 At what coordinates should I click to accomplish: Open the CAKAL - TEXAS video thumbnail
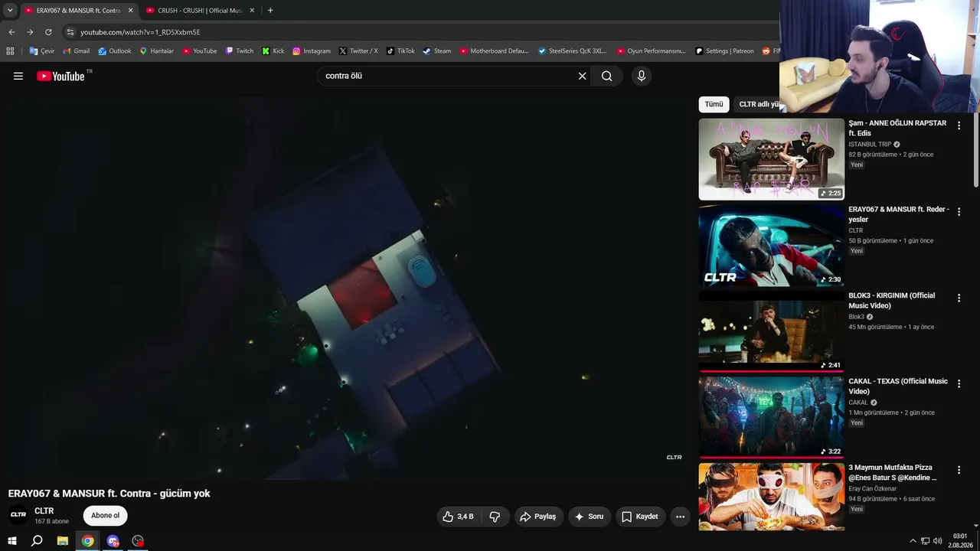click(772, 417)
